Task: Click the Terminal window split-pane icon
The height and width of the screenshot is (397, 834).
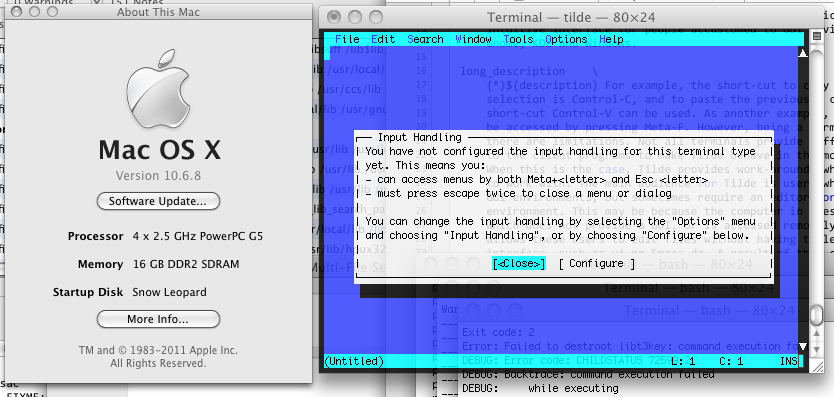Action: [x=816, y=36]
